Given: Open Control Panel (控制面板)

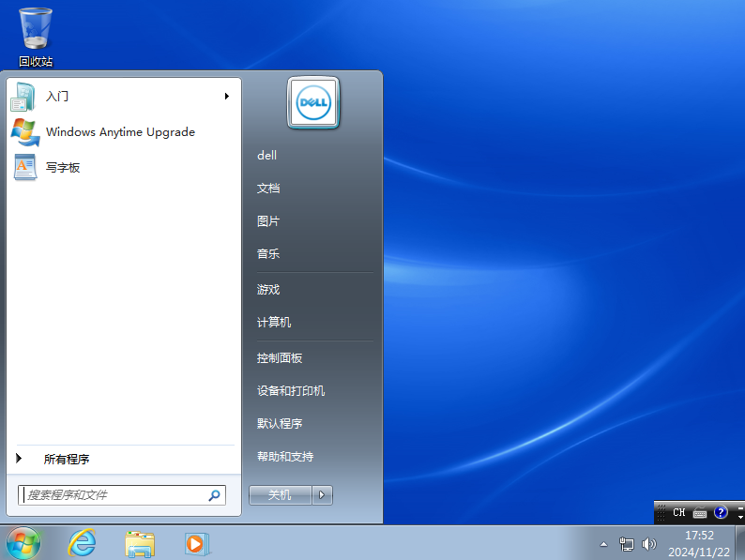Looking at the screenshot, I should pos(280,357).
